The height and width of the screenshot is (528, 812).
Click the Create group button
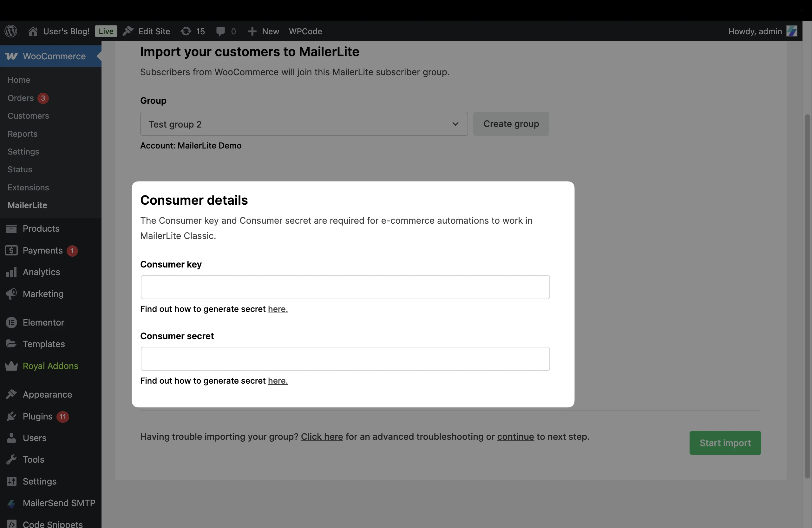pos(511,124)
